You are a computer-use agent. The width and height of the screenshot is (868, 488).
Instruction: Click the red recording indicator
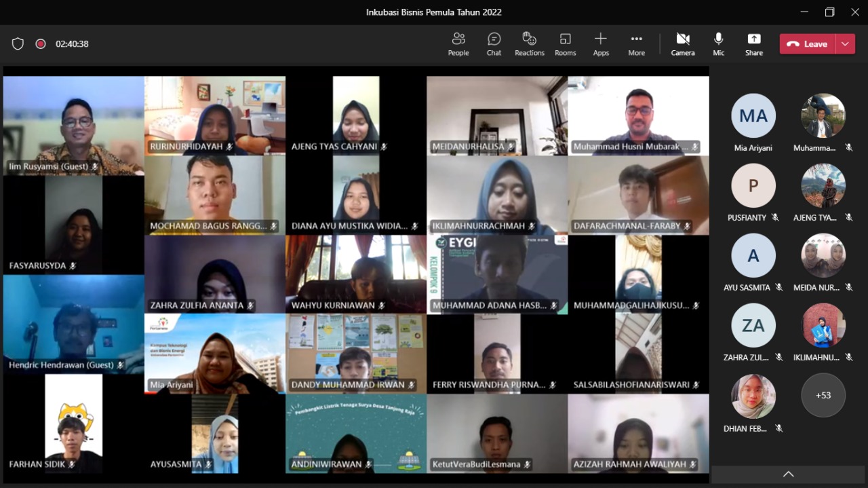[x=41, y=44]
